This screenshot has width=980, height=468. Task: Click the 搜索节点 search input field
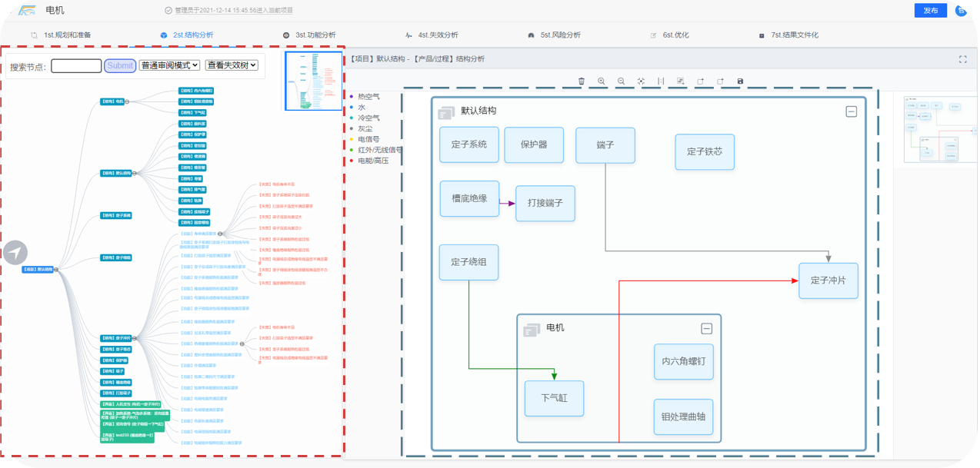76,66
